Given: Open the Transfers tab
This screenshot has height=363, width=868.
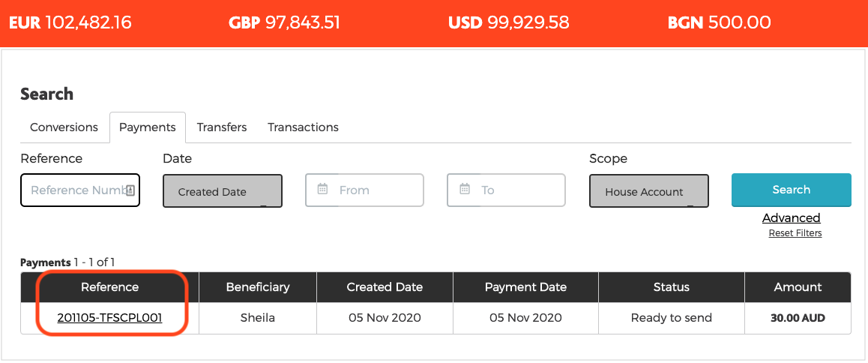Looking at the screenshot, I should (x=222, y=127).
